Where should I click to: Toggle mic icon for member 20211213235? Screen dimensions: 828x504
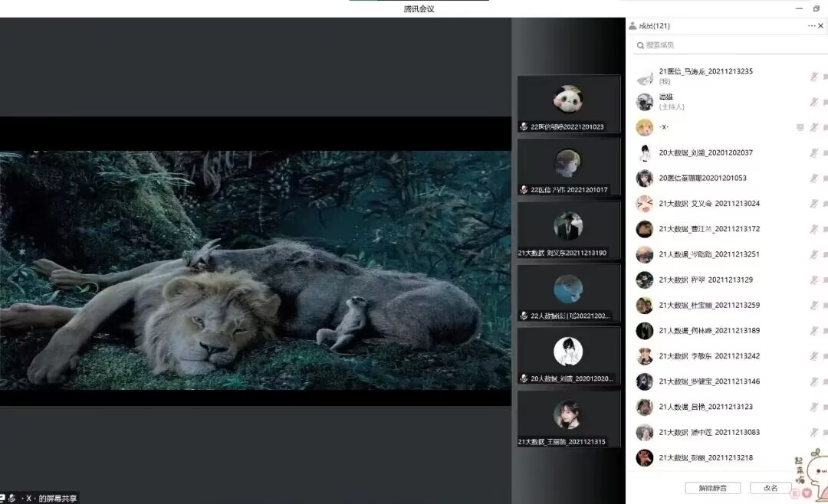pyautogui.click(x=813, y=77)
